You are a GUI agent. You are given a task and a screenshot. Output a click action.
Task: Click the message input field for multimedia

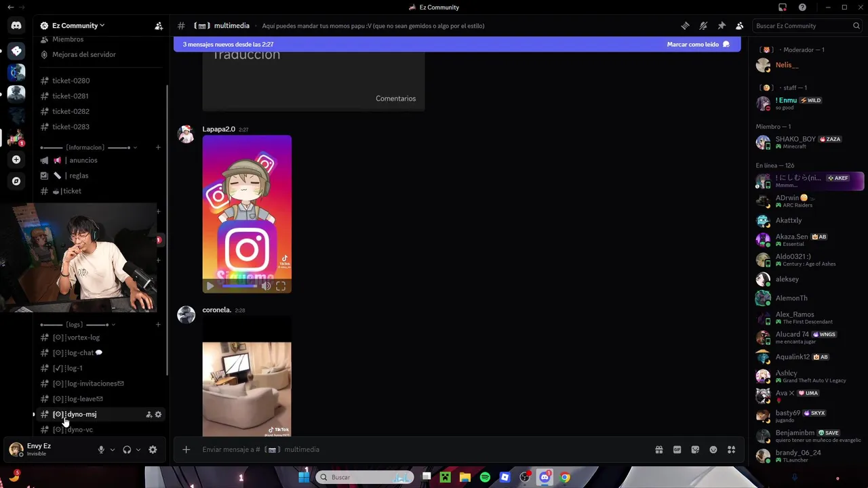point(420,449)
